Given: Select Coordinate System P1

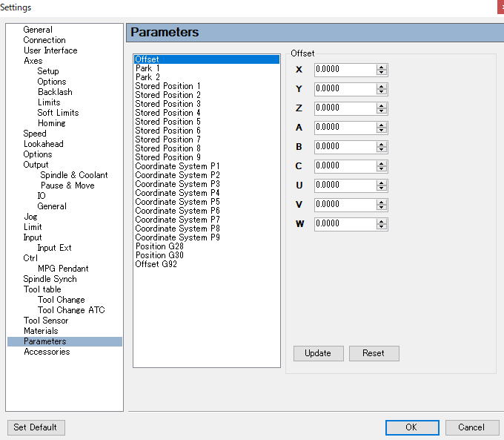Looking at the screenshot, I should tap(177, 166).
